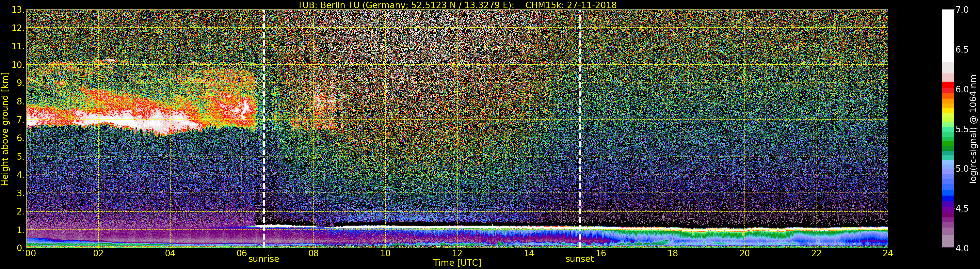The height and width of the screenshot is (269, 980).
Task: Click the white top segment of the colorbar
Action: coord(948,36)
